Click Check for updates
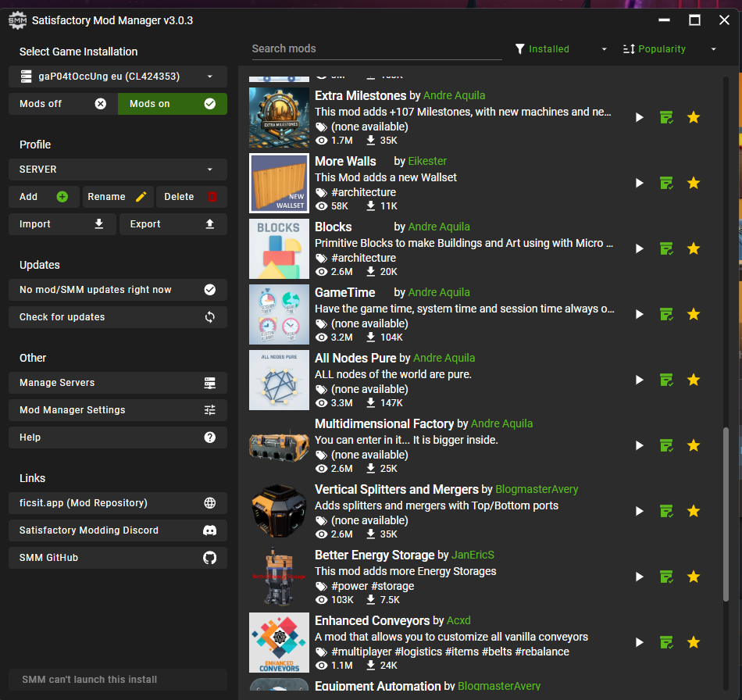 pos(118,317)
